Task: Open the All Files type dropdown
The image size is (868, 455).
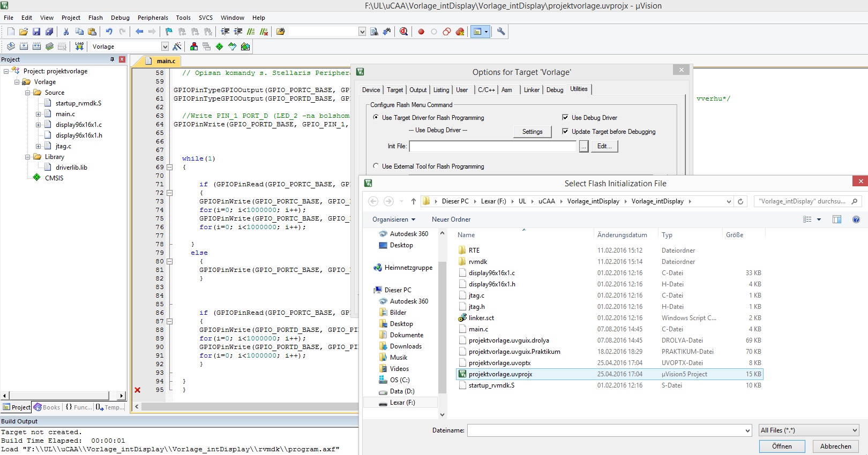Action: 809,430
